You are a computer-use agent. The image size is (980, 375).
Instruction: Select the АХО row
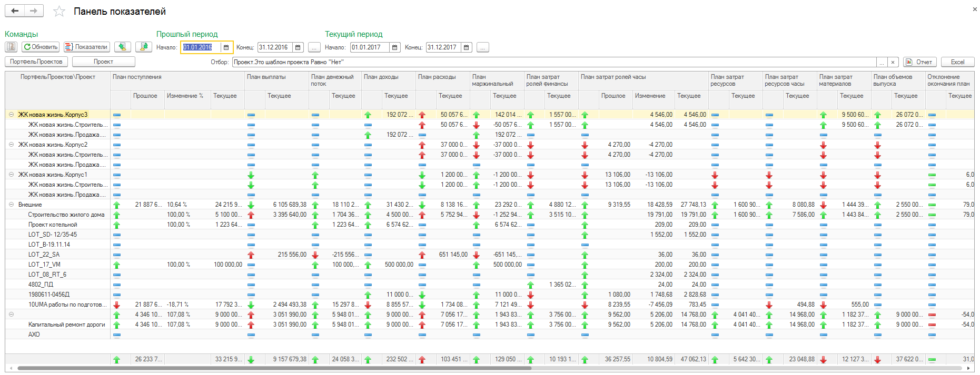point(490,335)
